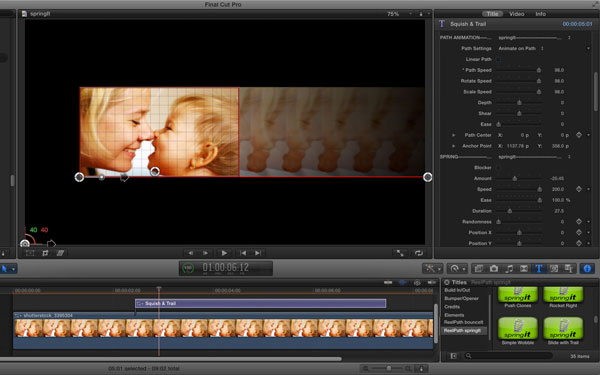Select Credits titles category

(x=452, y=307)
